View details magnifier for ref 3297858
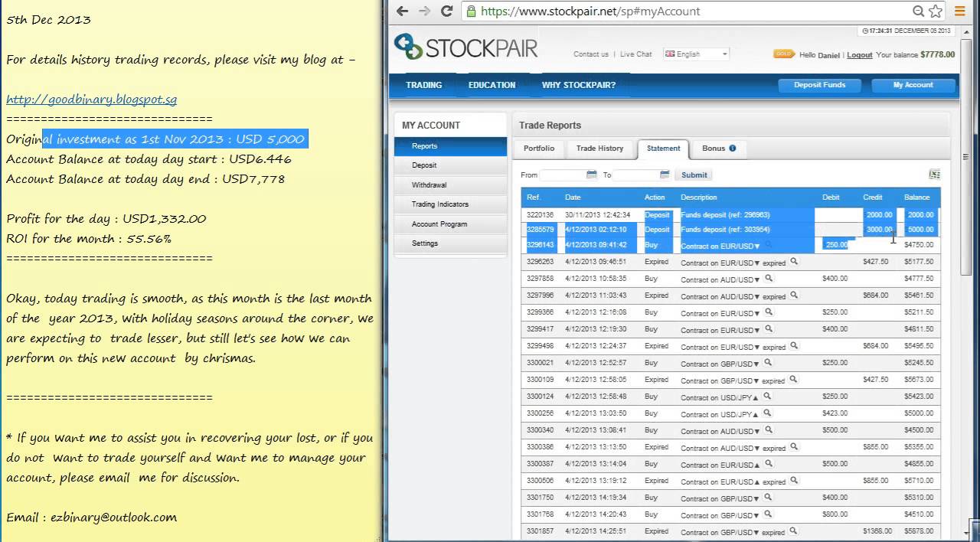This screenshot has width=980, height=542. (769, 279)
